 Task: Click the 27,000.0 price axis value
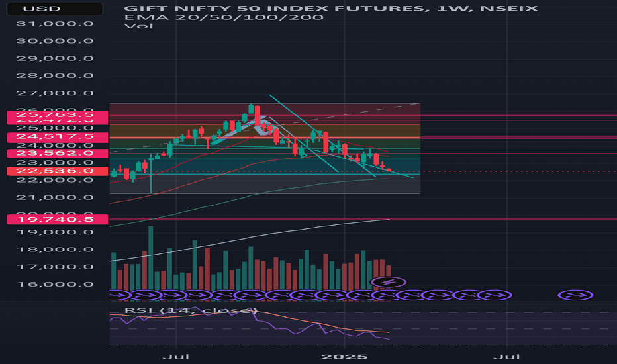[x=55, y=93]
